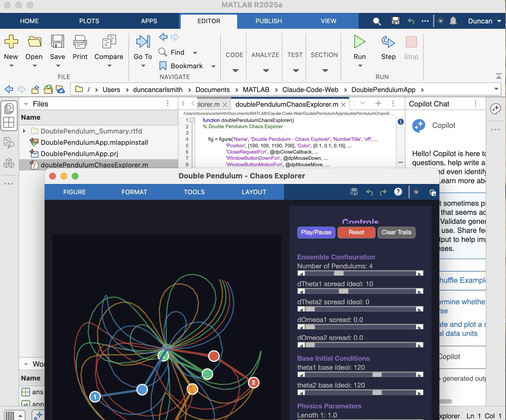Screen dimensions: 506x420
Task: Click the Play/Pause button
Action: tap(316, 232)
